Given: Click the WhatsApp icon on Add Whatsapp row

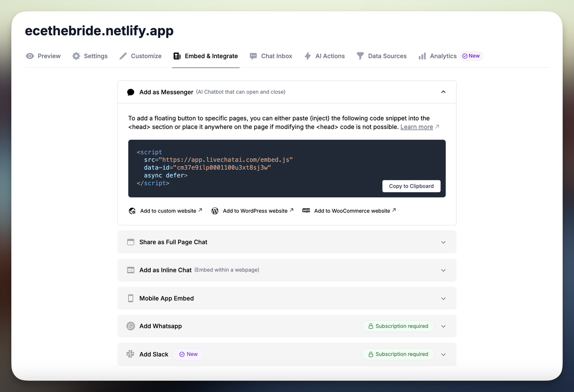Looking at the screenshot, I should pyautogui.click(x=130, y=326).
